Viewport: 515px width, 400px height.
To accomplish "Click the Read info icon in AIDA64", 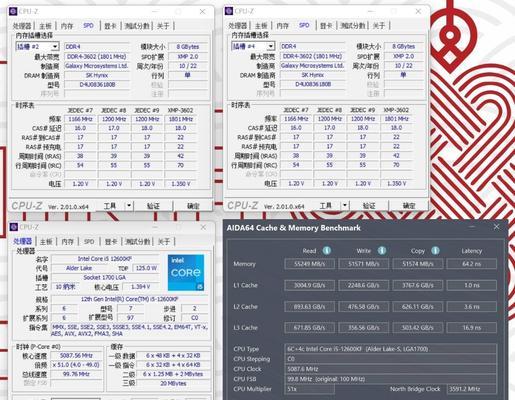I will click(x=327, y=250).
